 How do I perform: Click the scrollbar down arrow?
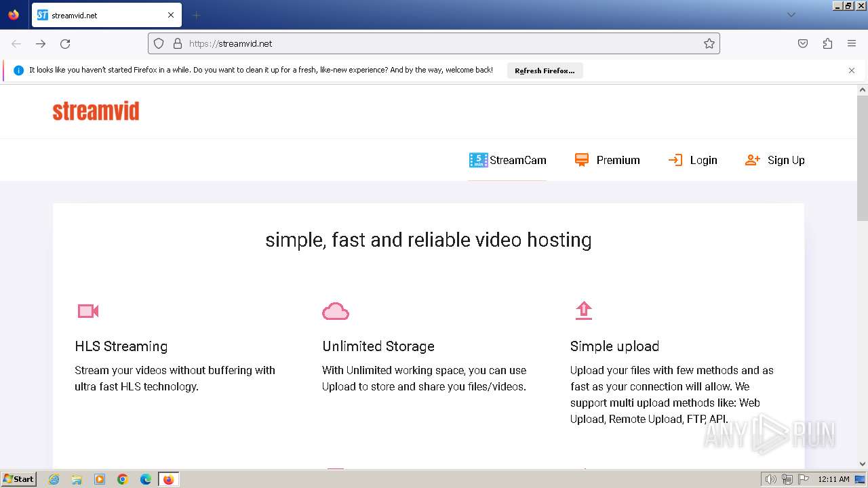[863, 464]
